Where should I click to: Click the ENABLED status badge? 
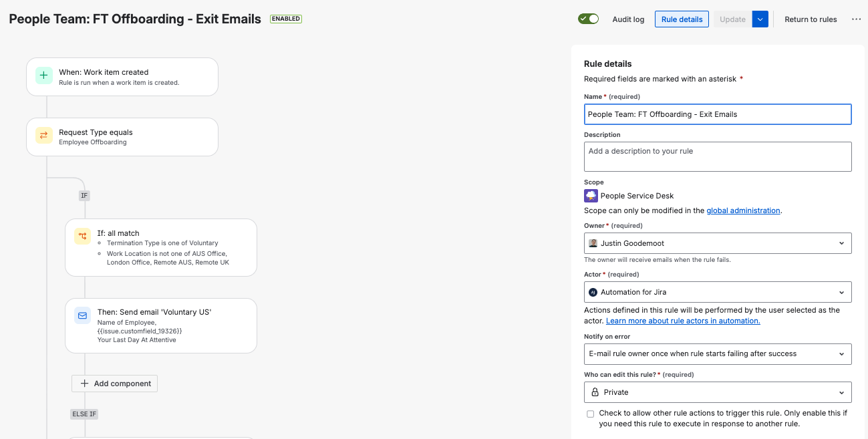(286, 19)
